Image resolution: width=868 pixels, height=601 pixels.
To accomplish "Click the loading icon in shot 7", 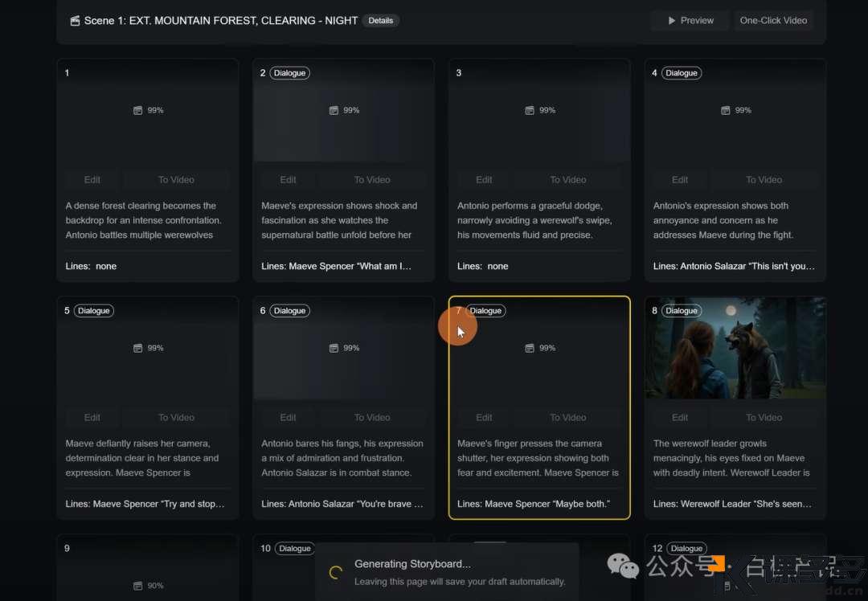I will [x=530, y=348].
